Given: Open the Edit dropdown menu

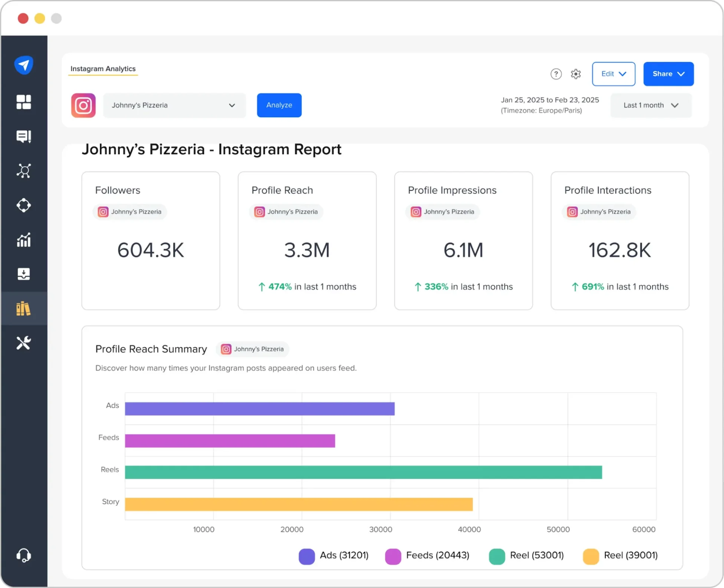Looking at the screenshot, I should (x=613, y=74).
